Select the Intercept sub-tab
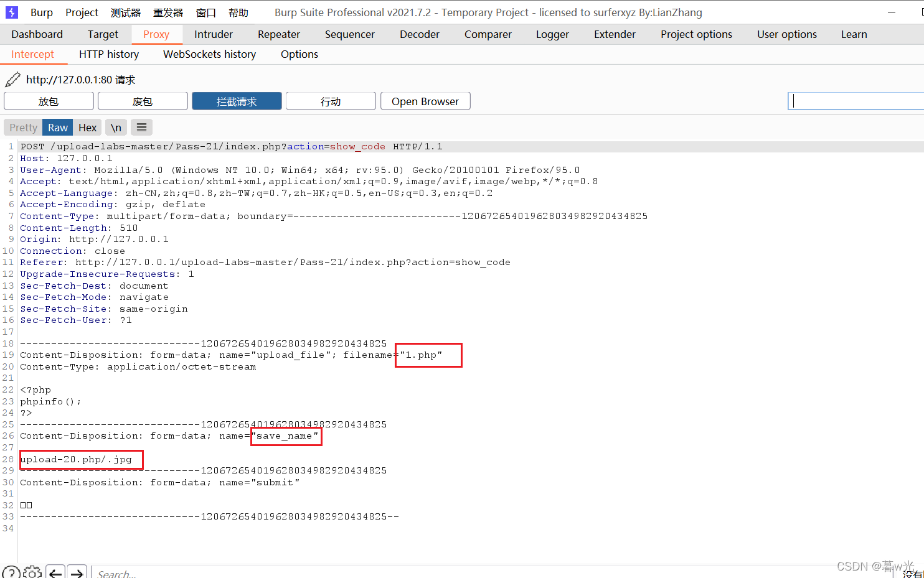The height and width of the screenshot is (578, 924). coord(33,54)
